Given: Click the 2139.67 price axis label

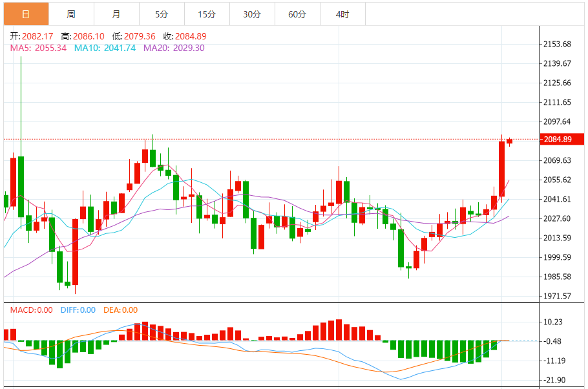Looking at the screenshot, I should 557,63.
